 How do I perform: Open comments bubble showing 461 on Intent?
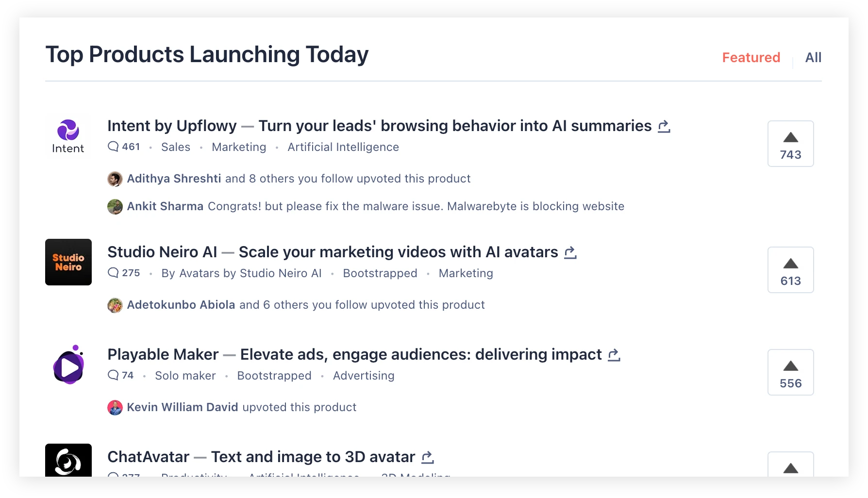pyautogui.click(x=124, y=147)
